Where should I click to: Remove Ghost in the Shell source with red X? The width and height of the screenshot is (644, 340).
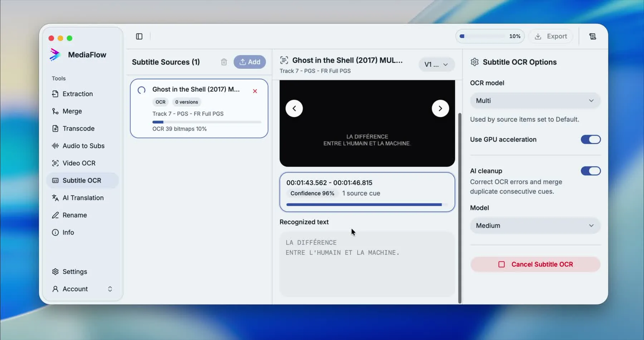click(255, 91)
